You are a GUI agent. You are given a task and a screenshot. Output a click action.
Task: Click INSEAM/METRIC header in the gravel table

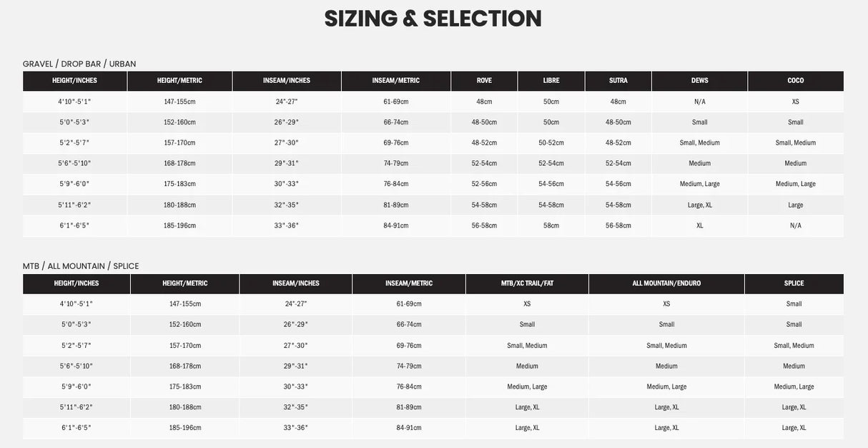[396, 81]
